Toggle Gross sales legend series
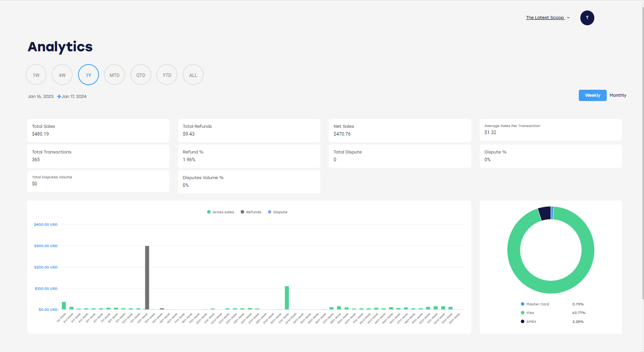The width and height of the screenshot is (644, 352). (220, 212)
